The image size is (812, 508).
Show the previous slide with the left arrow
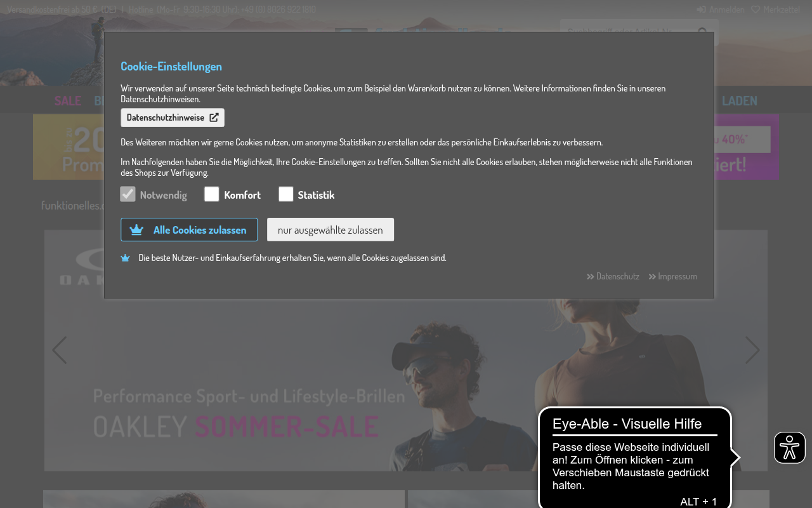59,350
